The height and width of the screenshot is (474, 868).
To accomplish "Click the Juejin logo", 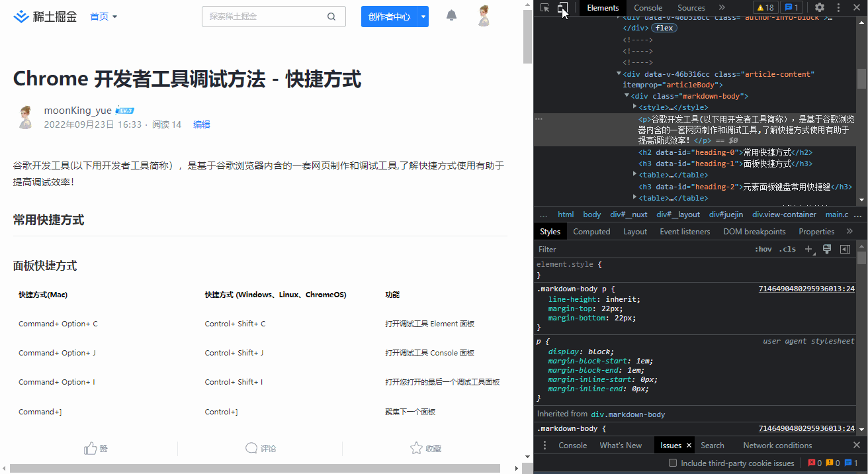I will click(44, 17).
